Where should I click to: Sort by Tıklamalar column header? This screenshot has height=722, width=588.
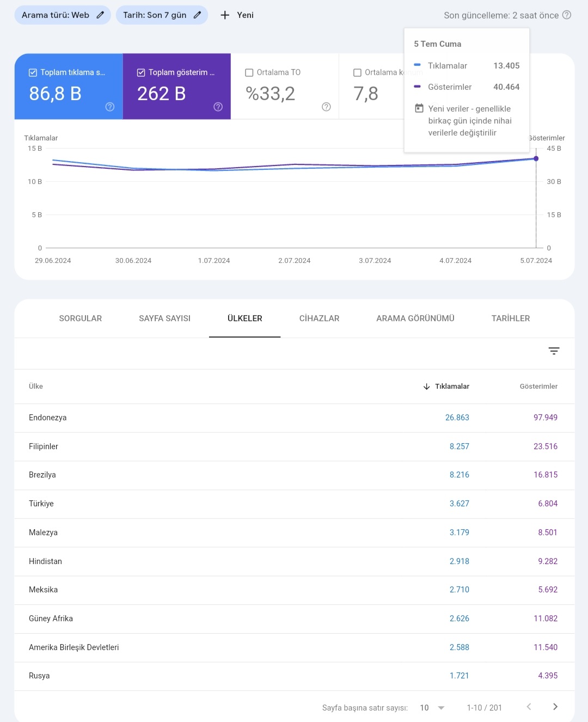click(x=452, y=387)
